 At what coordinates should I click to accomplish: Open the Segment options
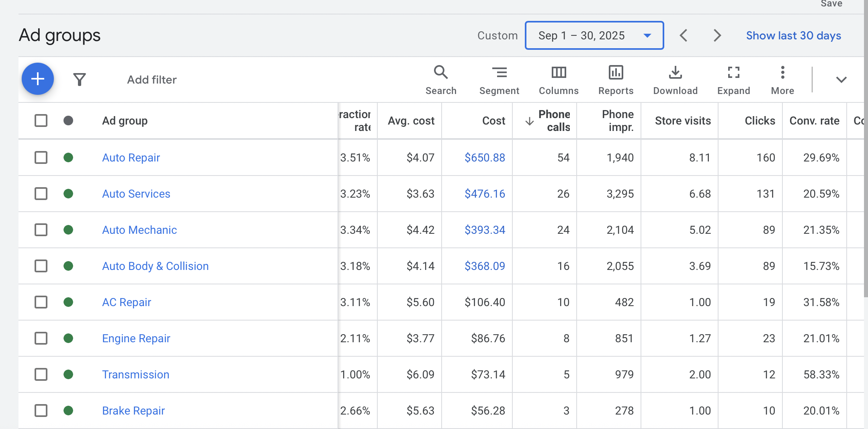coord(499,78)
